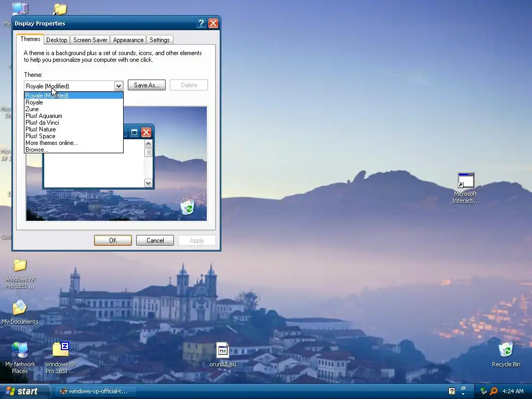Screen dimensions: 532x399
Task: Select the My Network Places desktop icon
Action: [20, 350]
